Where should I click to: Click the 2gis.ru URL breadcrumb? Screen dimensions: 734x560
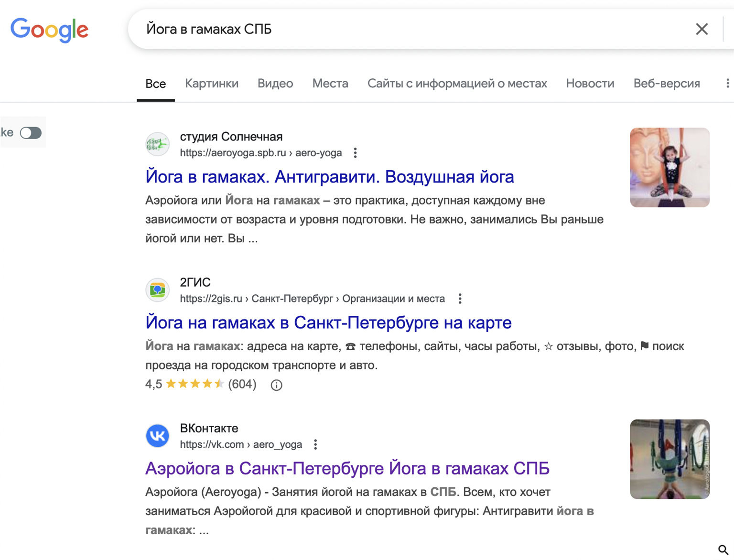point(313,299)
